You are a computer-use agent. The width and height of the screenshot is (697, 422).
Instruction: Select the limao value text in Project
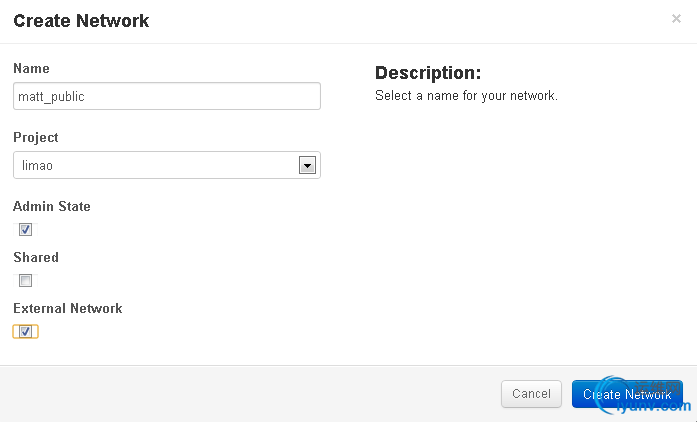[x=37, y=165]
